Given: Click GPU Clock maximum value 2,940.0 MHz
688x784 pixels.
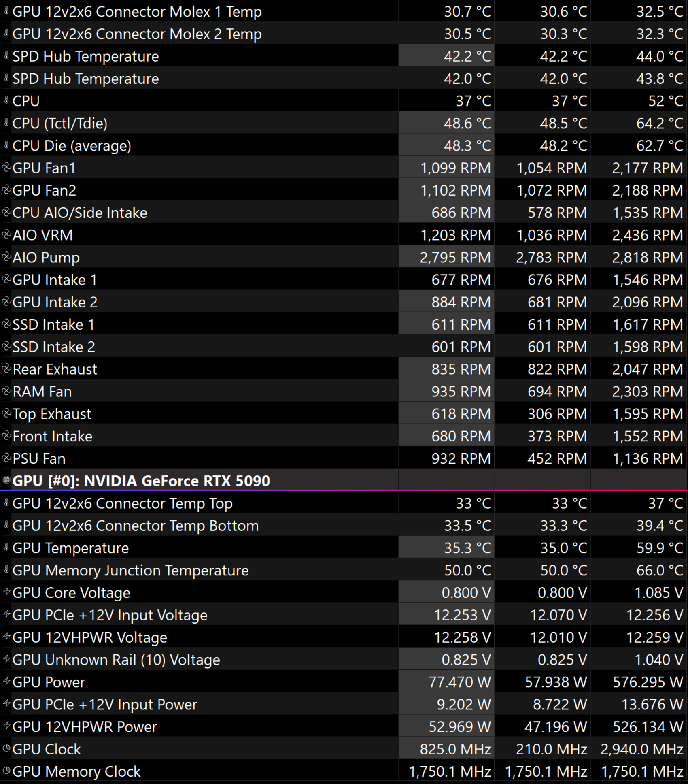Looking at the screenshot, I should pyautogui.click(x=642, y=749).
